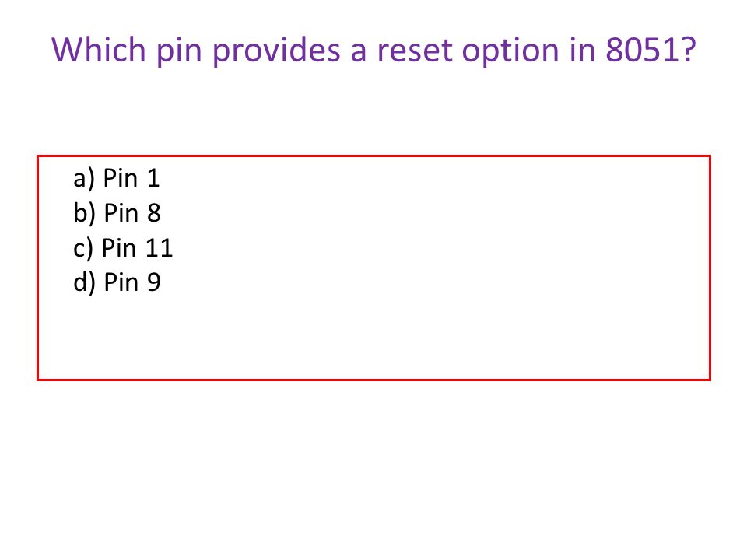Click the "d)" letter label
The height and width of the screenshot is (560, 747).
tap(84, 283)
